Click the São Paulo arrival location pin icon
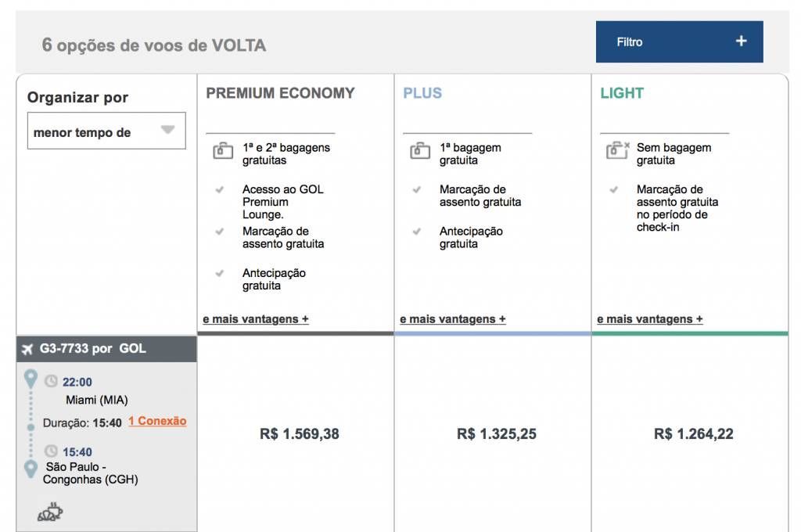The image size is (801, 532). click(31, 469)
